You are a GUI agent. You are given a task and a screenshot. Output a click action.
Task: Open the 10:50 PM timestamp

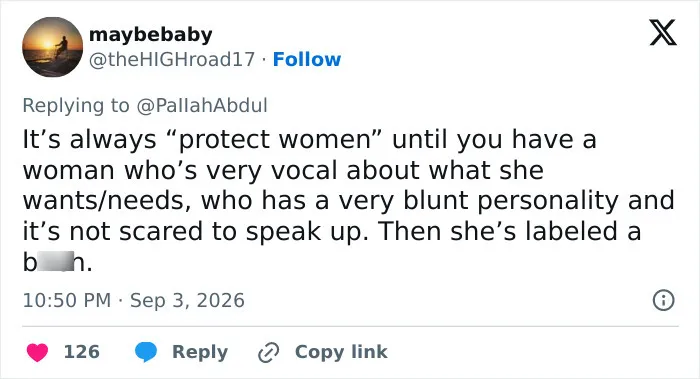click(x=67, y=300)
